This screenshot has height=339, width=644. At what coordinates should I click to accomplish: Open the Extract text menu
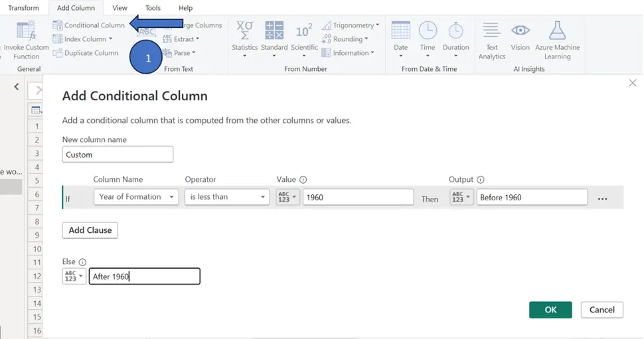pyautogui.click(x=181, y=39)
